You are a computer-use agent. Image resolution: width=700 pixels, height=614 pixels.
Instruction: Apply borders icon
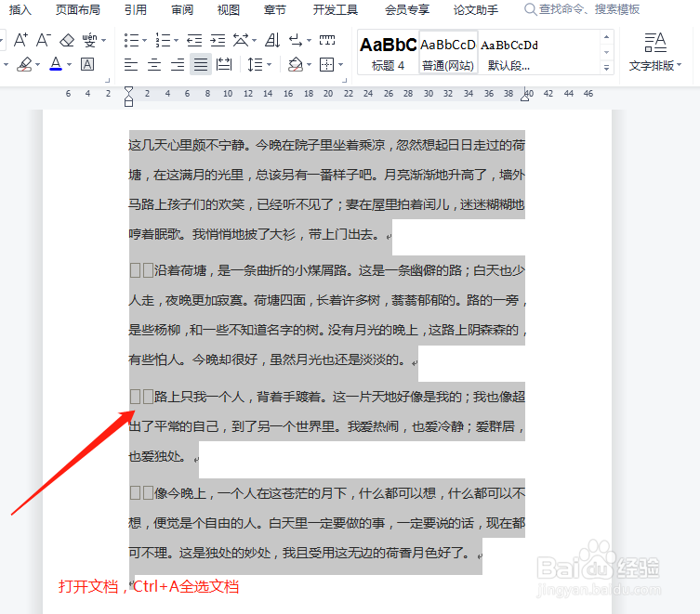point(327,65)
